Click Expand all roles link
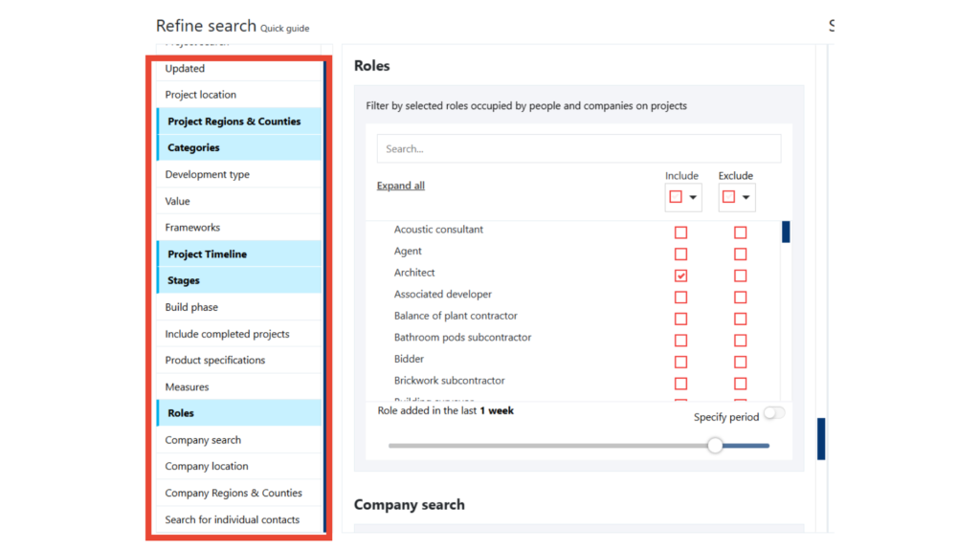The image size is (980, 551). tap(400, 186)
